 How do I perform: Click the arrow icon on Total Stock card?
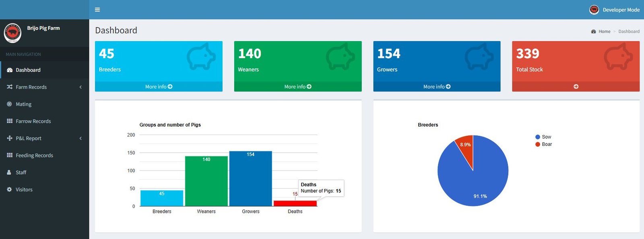coord(576,87)
